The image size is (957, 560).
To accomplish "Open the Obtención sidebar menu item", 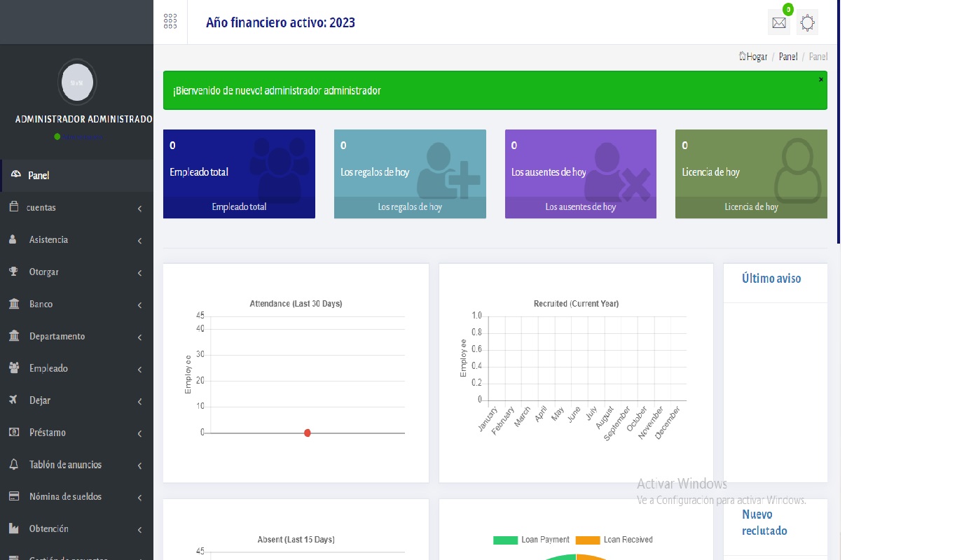I will pos(76,529).
